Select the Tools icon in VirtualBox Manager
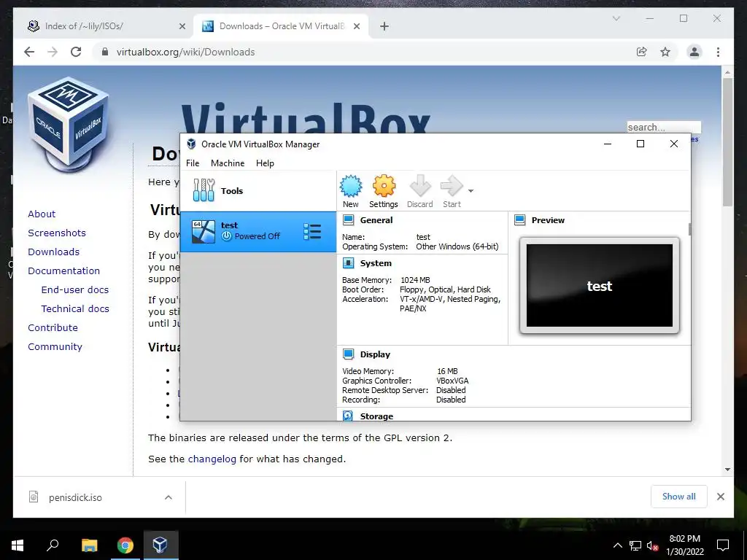Screen dimensions: 747x560 coord(204,190)
